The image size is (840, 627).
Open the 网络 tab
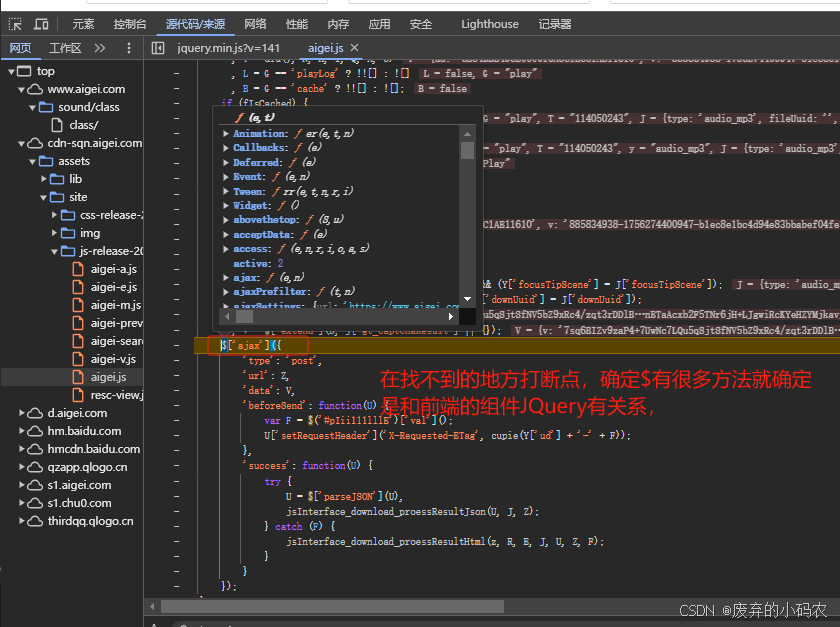(x=255, y=24)
